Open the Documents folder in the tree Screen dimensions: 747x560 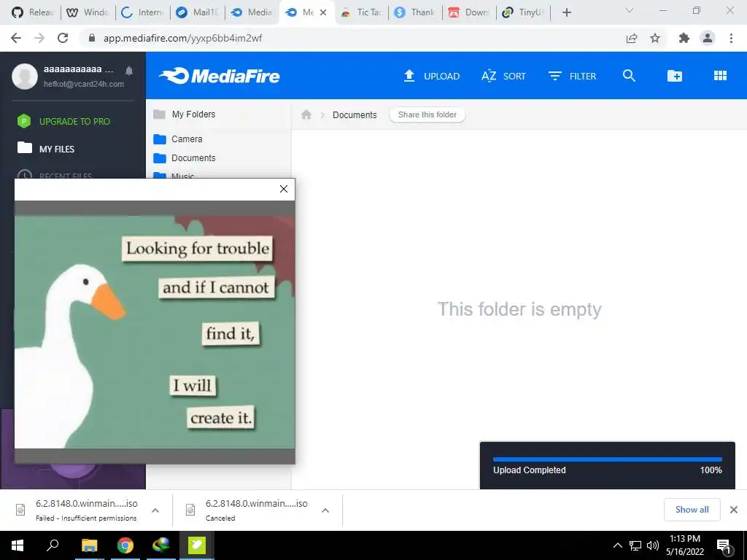[185, 158]
